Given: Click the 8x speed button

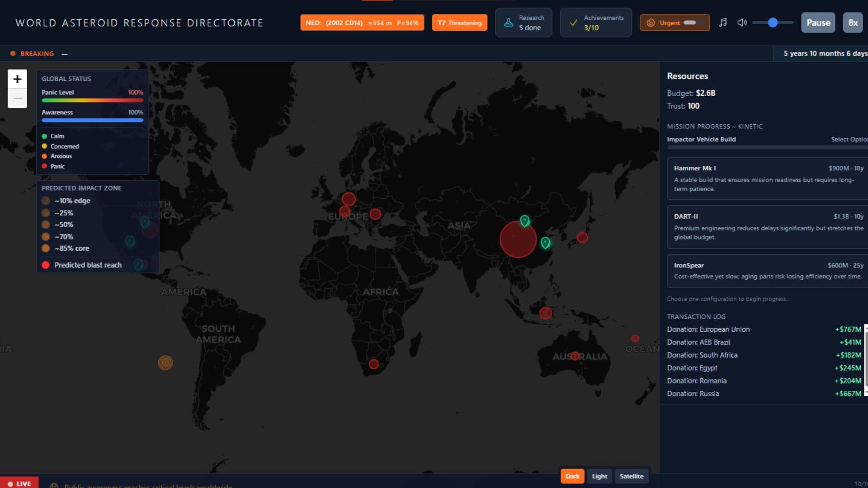Looking at the screenshot, I should tap(853, 23).
